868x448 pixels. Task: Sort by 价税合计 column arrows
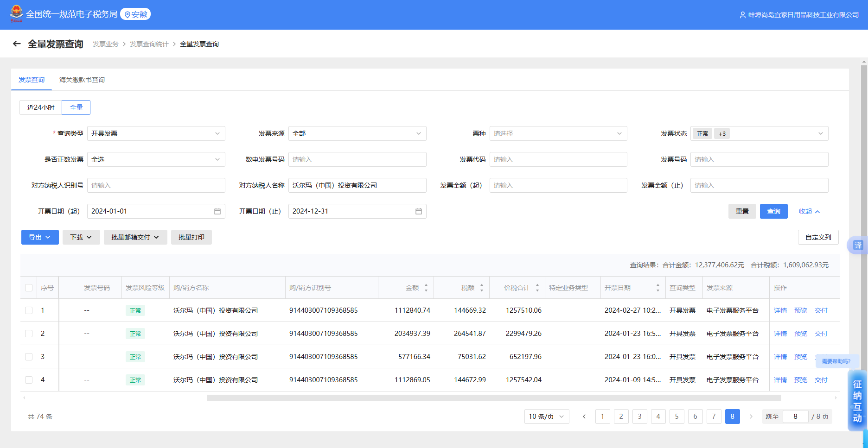[x=537, y=288]
